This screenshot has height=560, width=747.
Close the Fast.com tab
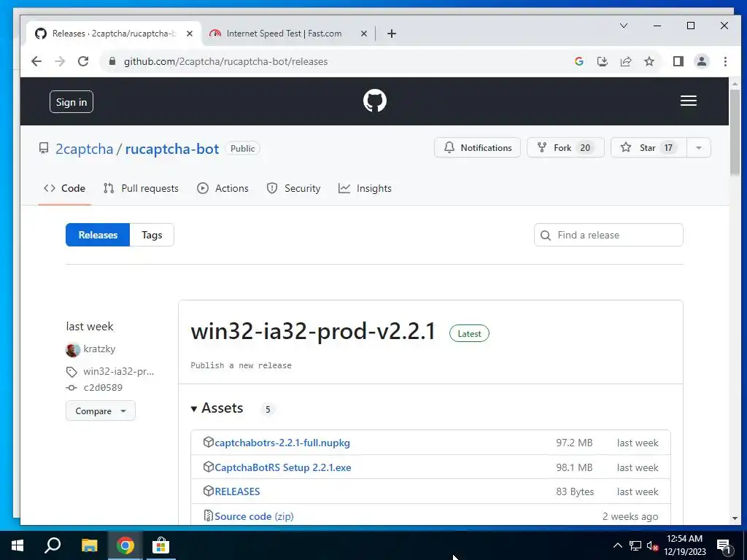363,34
